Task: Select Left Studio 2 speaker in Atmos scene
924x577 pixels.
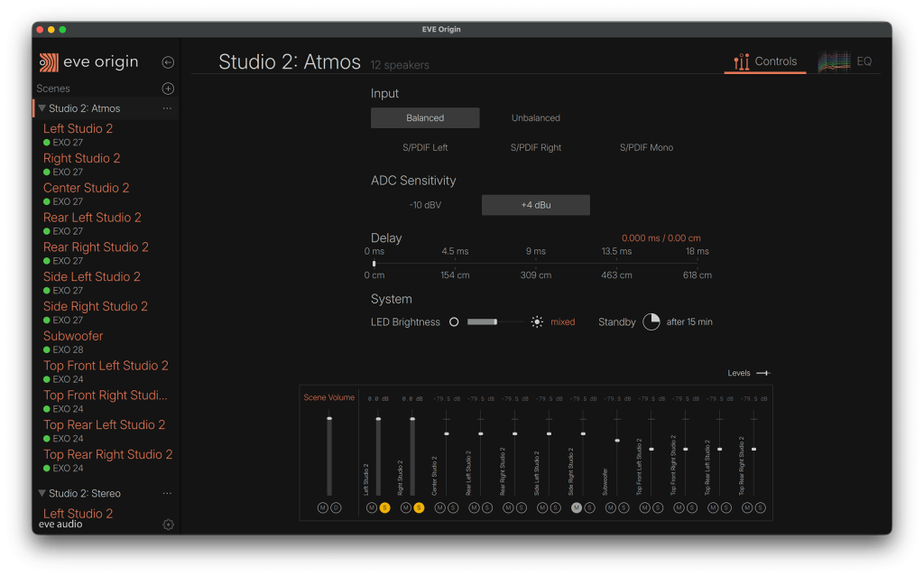Action: [x=78, y=128]
